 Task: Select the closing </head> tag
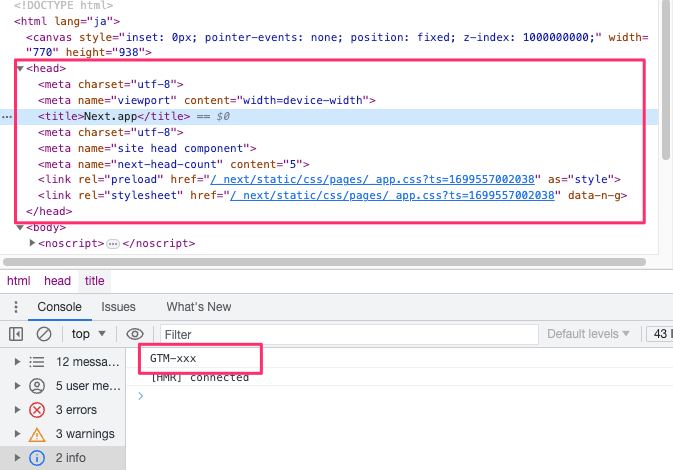click(x=49, y=212)
